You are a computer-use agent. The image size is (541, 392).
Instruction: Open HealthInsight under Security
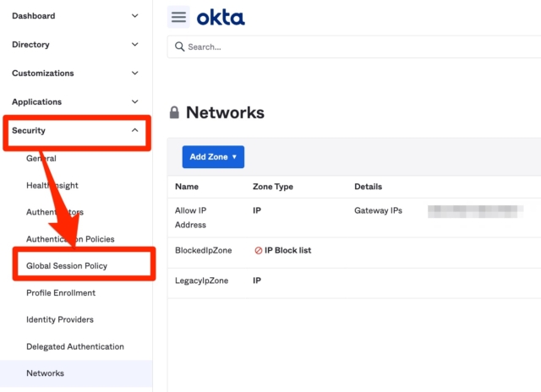tap(52, 186)
